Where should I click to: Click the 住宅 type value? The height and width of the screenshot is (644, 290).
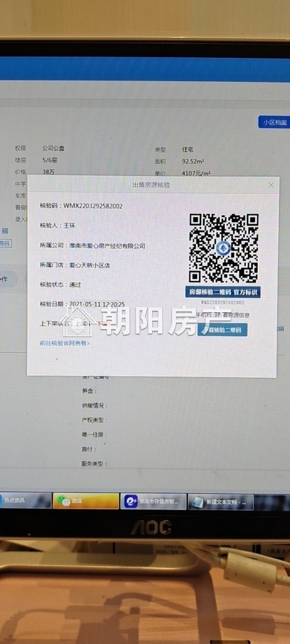188,149
